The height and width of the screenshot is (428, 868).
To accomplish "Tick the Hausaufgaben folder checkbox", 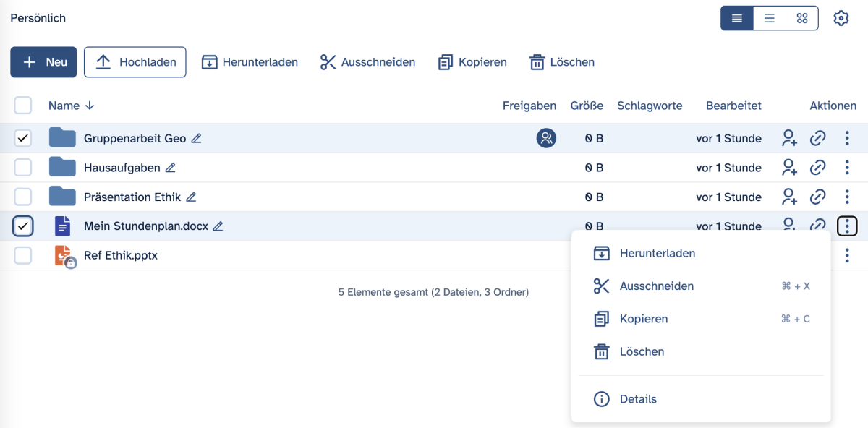I will 23,168.
